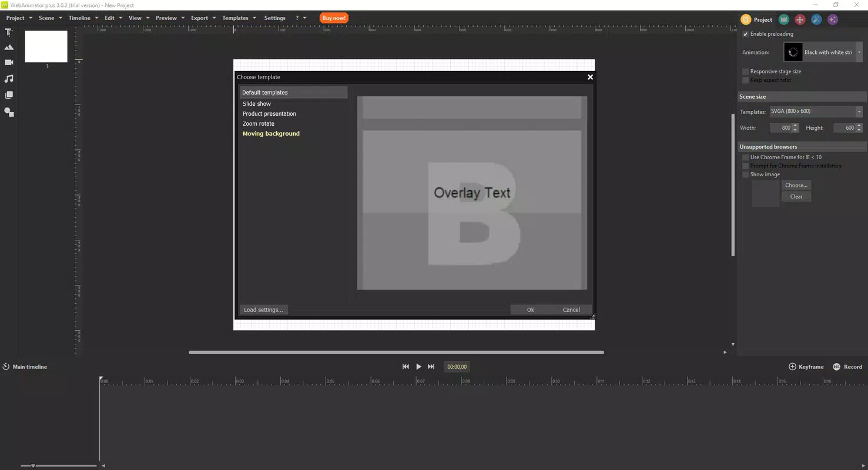Open the View menu
868x470 pixels.
pyautogui.click(x=135, y=18)
